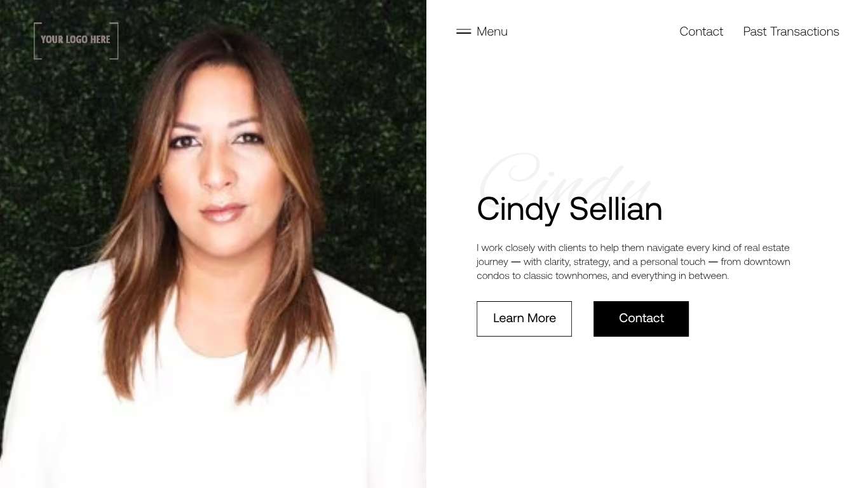
Task: Go to Contact in top navigation
Action: pos(701,32)
